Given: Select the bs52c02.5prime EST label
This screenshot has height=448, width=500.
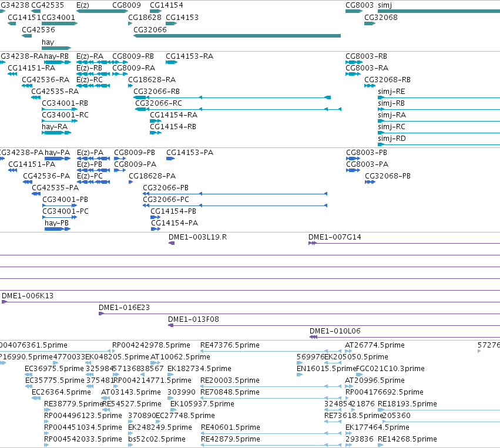Looking at the screenshot, I should point(156,439).
